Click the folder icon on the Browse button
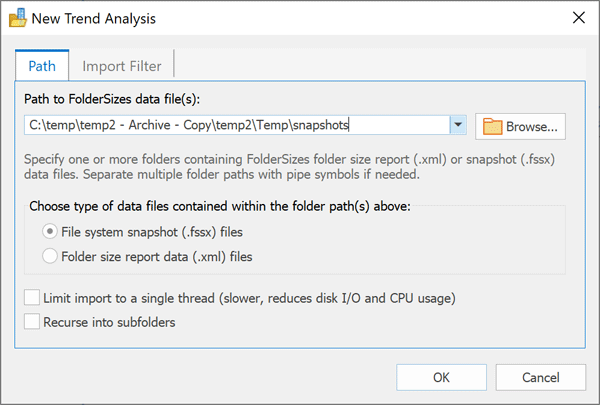The height and width of the screenshot is (405, 600). click(492, 126)
